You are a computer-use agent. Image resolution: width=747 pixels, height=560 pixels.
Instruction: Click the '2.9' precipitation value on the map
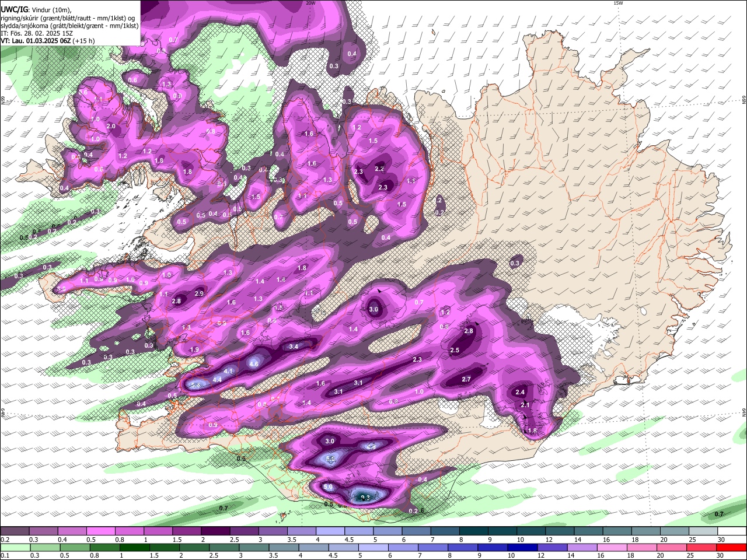point(199,293)
